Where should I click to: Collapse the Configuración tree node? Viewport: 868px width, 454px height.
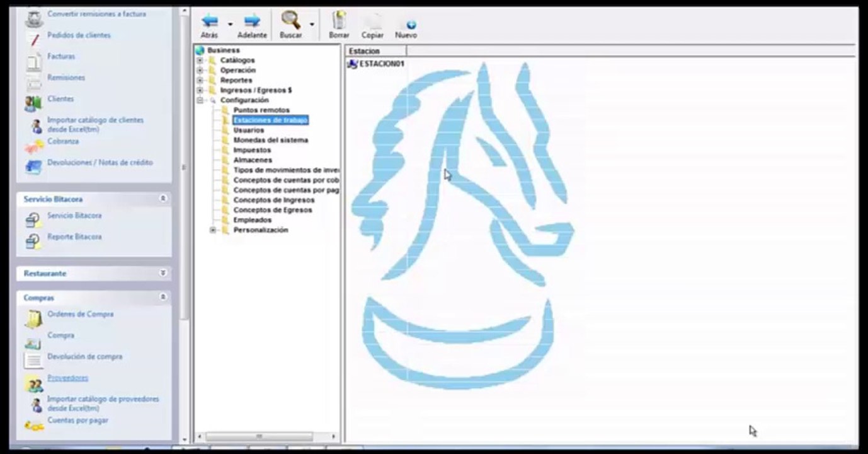pos(200,100)
